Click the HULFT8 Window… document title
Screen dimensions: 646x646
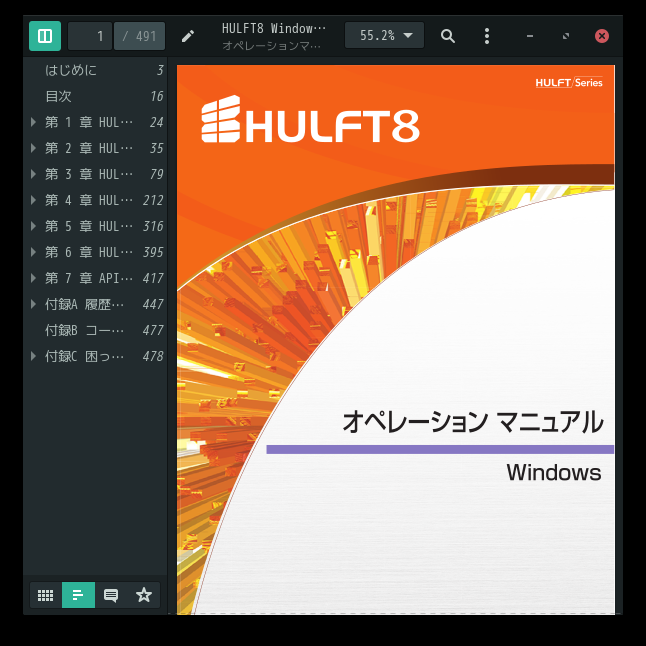pos(274,28)
